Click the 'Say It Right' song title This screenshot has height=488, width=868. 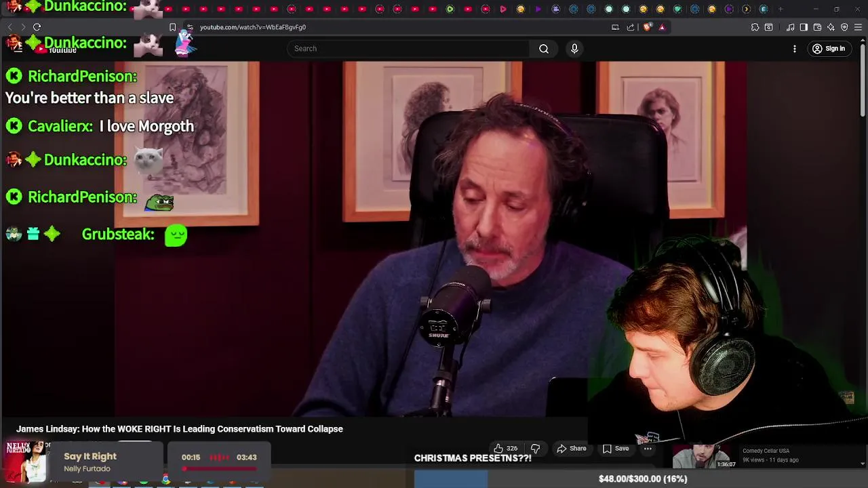click(90, 456)
